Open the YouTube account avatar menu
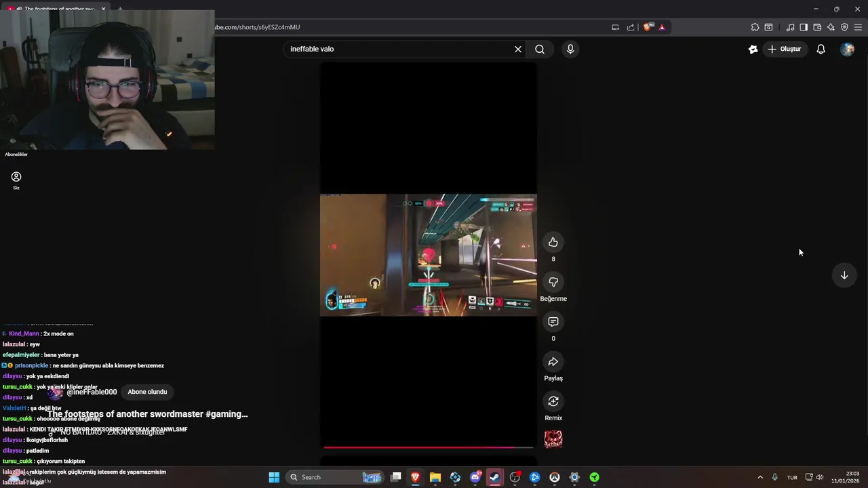The width and height of the screenshot is (868, 488). [x=847, y=49]
